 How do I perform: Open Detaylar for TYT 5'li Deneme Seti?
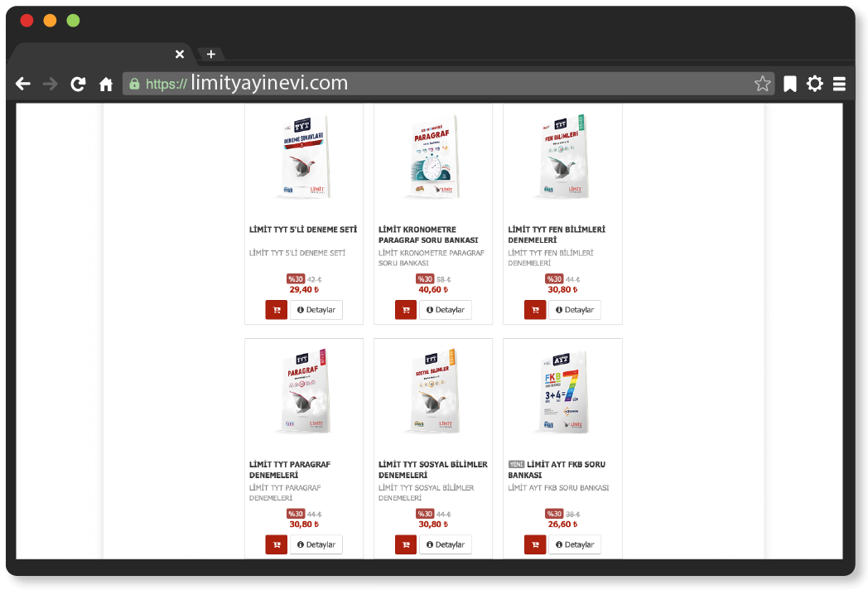pos(316,310)
